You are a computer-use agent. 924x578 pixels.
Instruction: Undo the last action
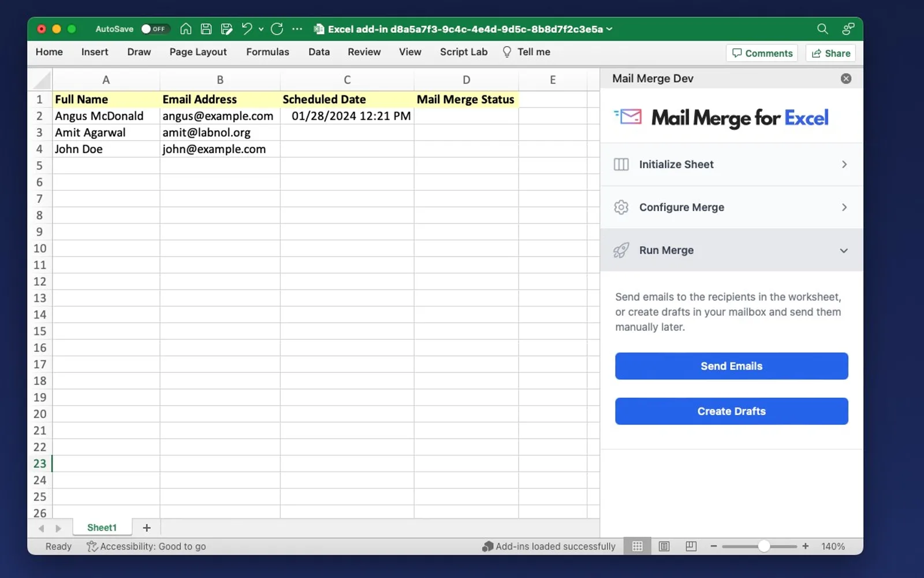pos(247,29)
